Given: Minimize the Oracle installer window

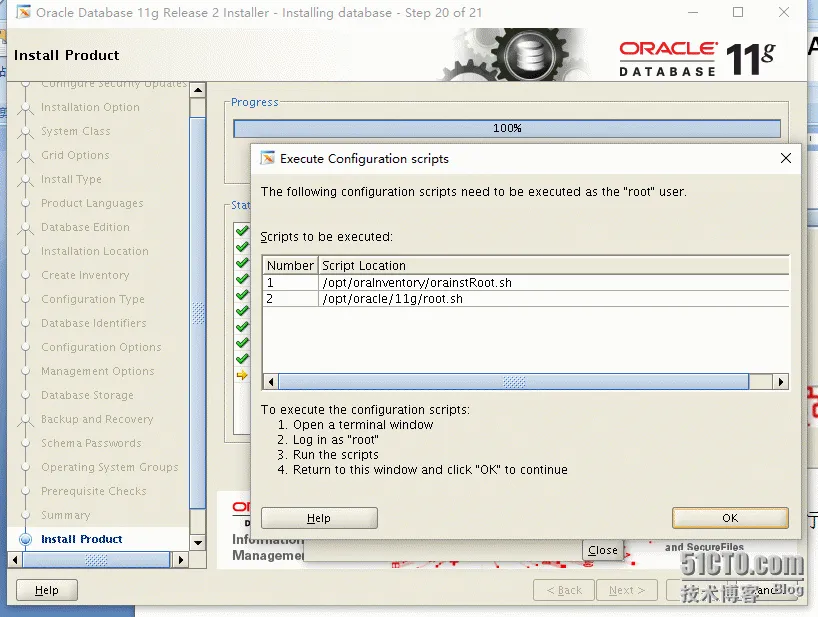Looking at the screenshot, I should pyautogui.click(x=693, y=12).
